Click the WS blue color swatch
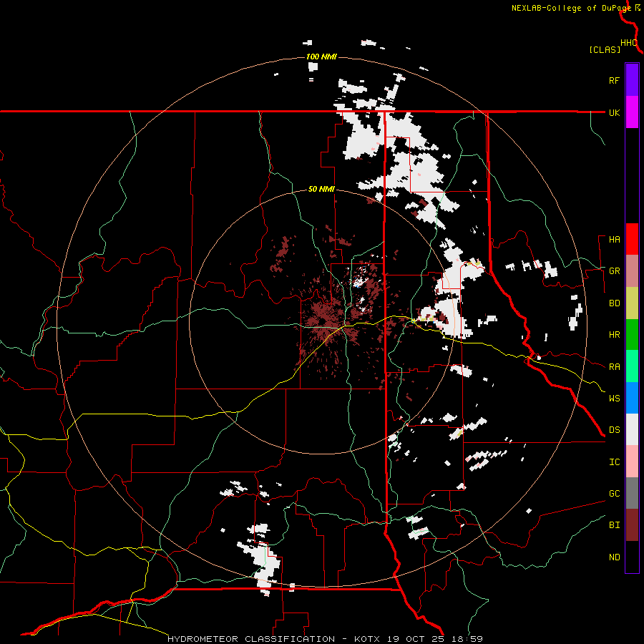This screenshot has width=644, height=644. pos(632,398)
